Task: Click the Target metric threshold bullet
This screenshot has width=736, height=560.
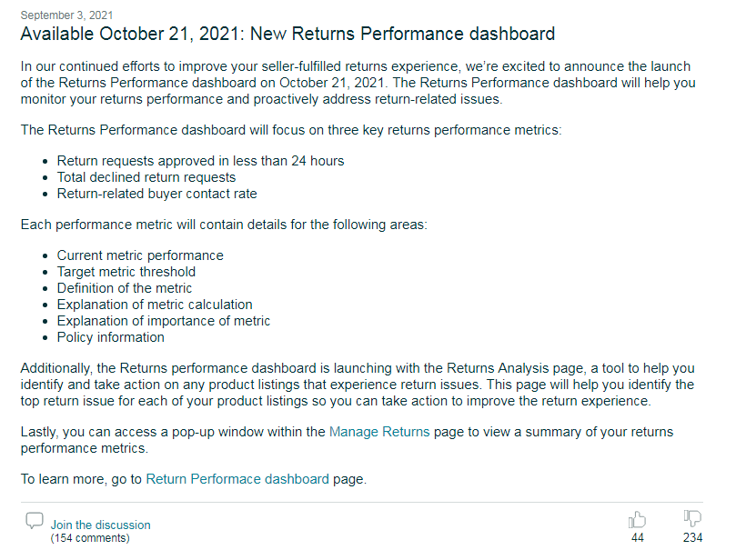Action: click(x=126, y=272)
